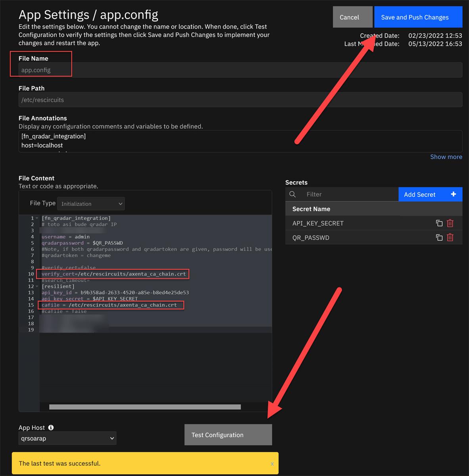Click the code editor horizontal scrollbar
The width and height of the screenshot is (469, 476).
[145, 407]
